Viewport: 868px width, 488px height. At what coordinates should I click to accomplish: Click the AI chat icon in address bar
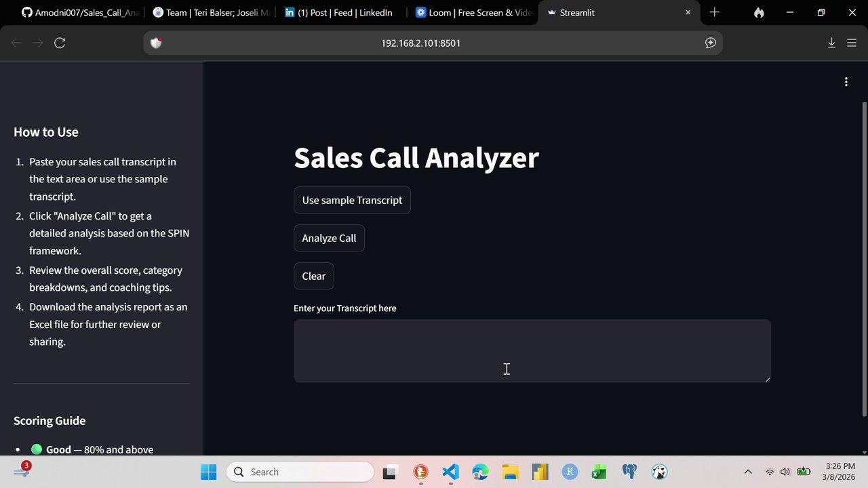pos(711,43)
